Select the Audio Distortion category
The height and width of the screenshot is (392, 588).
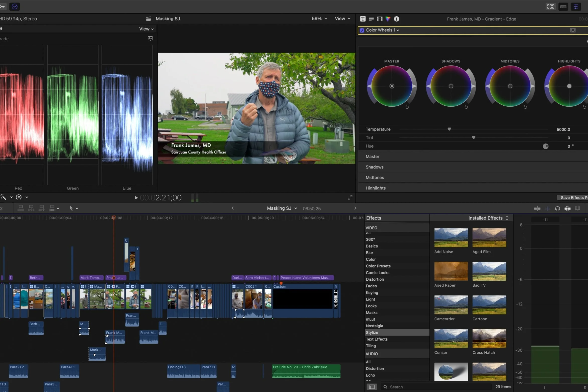[397, 368]
